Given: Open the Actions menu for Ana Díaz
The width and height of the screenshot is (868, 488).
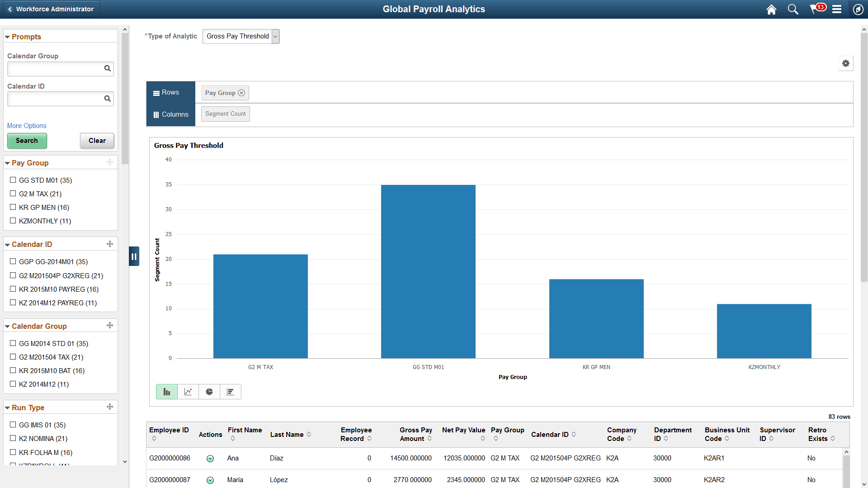Looking at the screenshot, I should pos(210,458).
